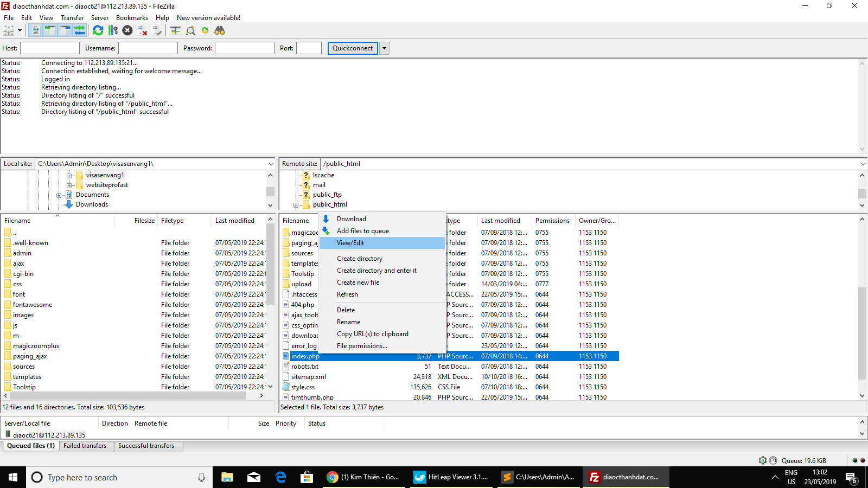Choose Copy URL(s) to clipboard
This screenshot has width=868, height=488.
pos(382,334)
